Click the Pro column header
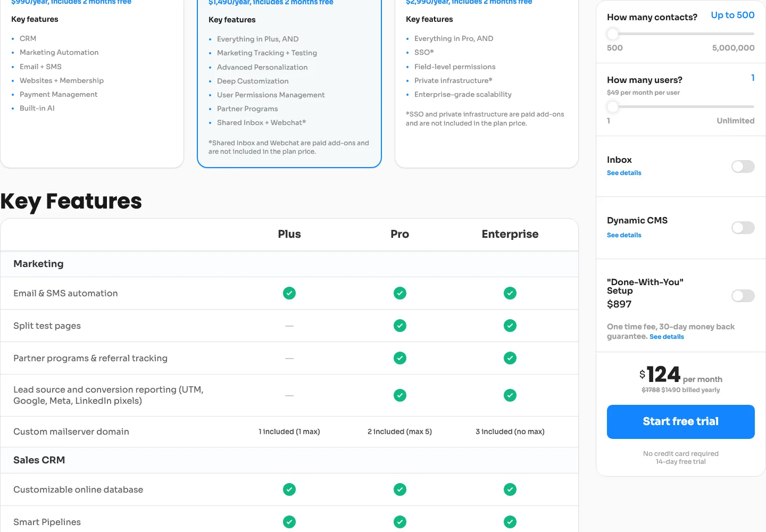This screenshot has width=766, height=532. pos(400,234)
